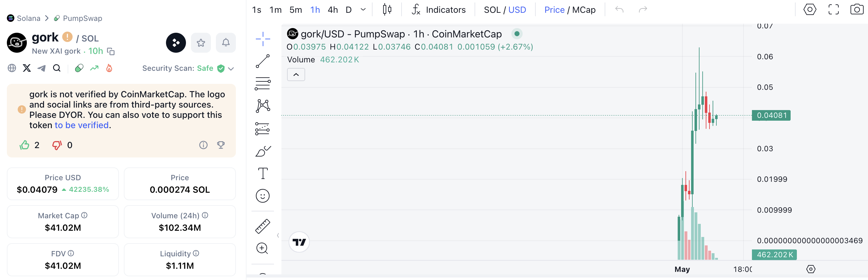Image resolution: width=868 pixels, height=280 pixels.
Task: Open TradingView logo link on chart
Action: tap(299, 242)
